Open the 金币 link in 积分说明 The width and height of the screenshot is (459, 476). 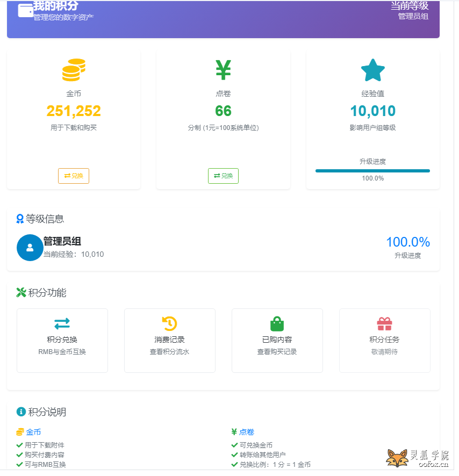pyautogui.click(x=33, y=432)
